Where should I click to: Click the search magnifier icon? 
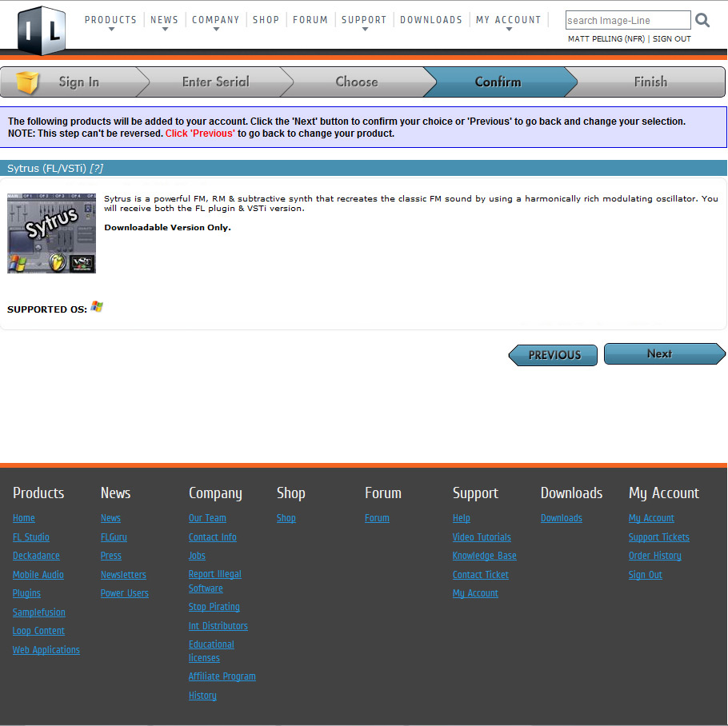pos(702,21)
